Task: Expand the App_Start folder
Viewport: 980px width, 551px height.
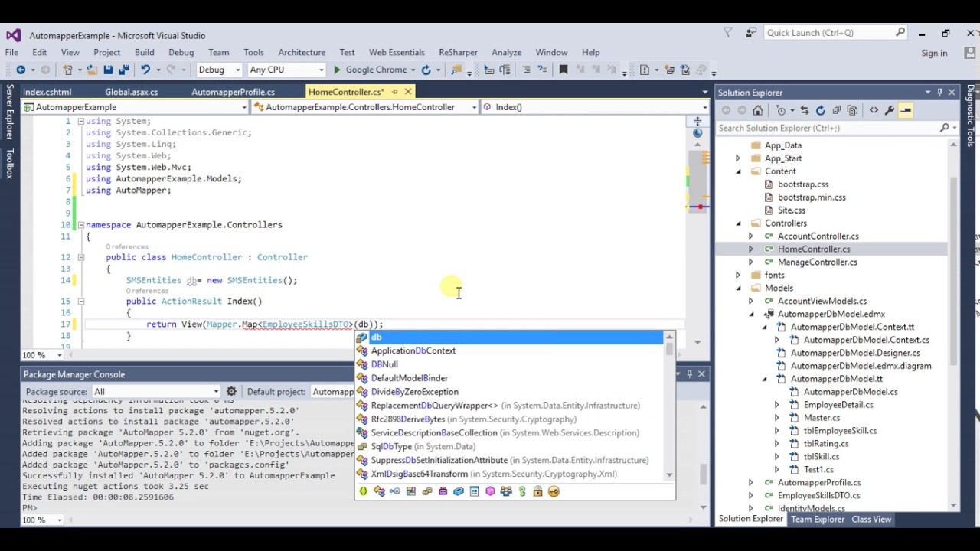Action: 738,158
